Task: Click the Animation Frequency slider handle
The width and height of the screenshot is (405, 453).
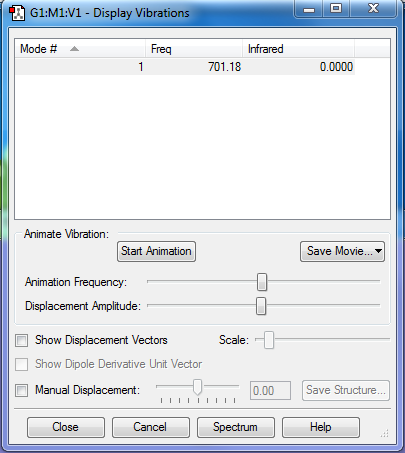Action: pyautogui.click(x=262, y=282)
